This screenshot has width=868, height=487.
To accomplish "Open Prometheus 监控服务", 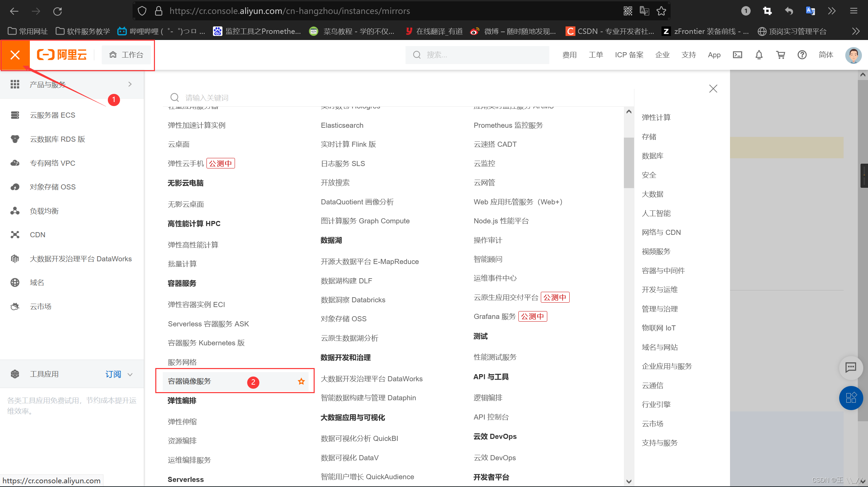I will 508,125.
